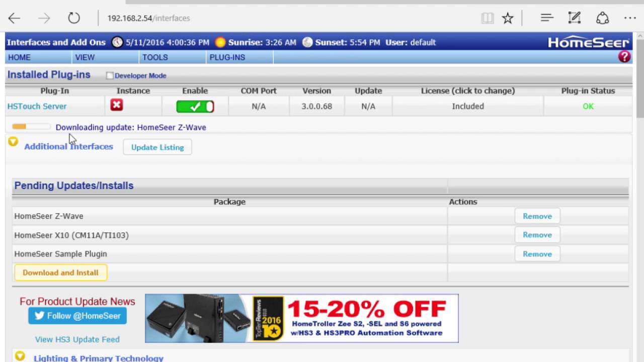Screen dimensions: 644x362
Task: Click the Z-Wave download progress bar
Action: click(x=31, y=127)
